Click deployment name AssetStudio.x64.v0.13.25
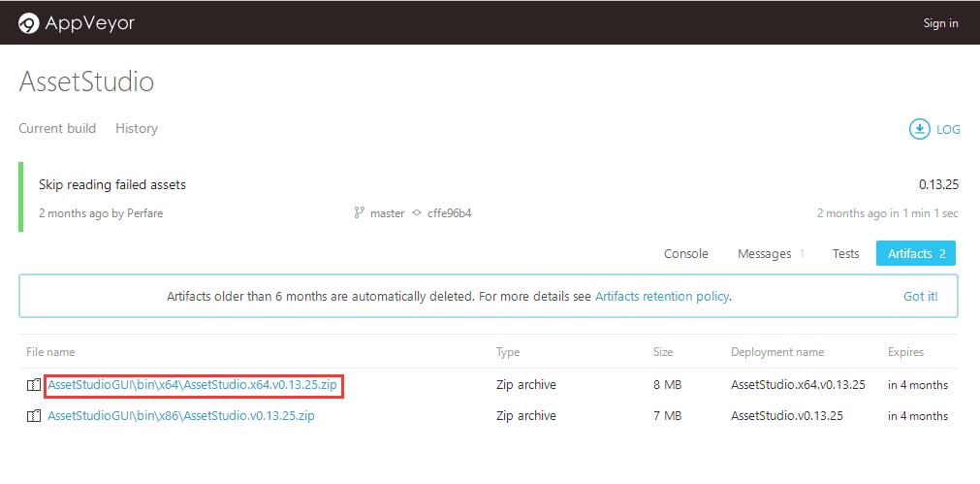 pos(798,385)
